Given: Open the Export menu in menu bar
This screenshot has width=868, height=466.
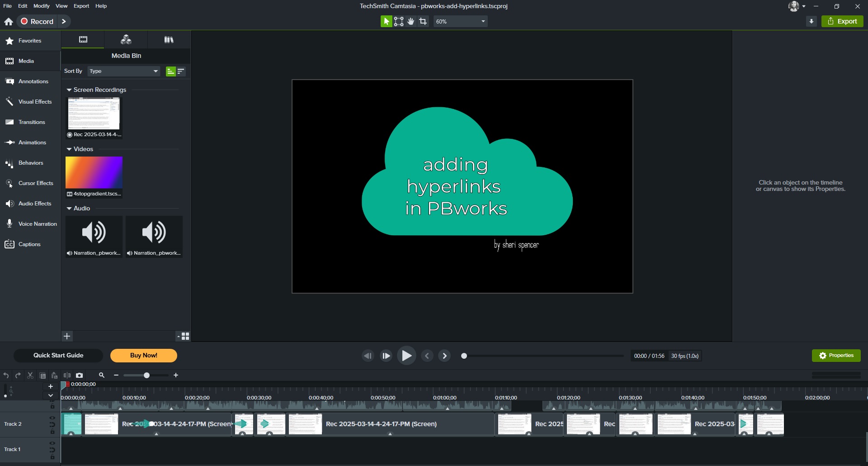Looking at the screenshot, I should [81, 6].
